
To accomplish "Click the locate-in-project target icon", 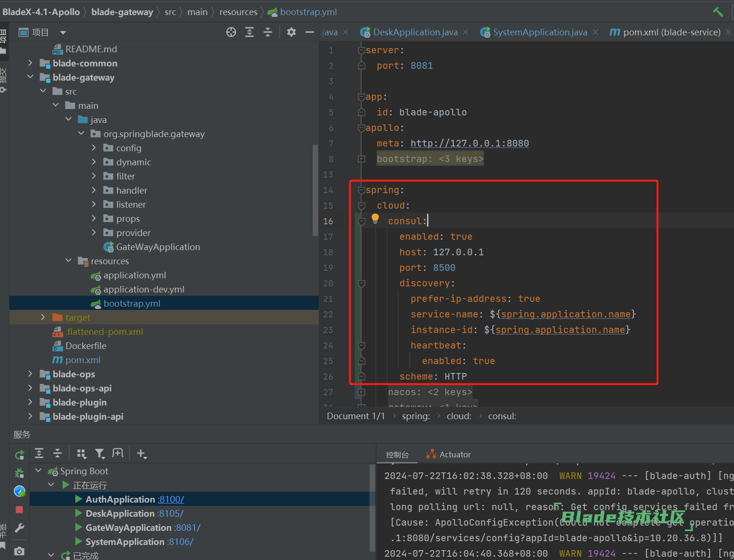I will pos(231,32).
